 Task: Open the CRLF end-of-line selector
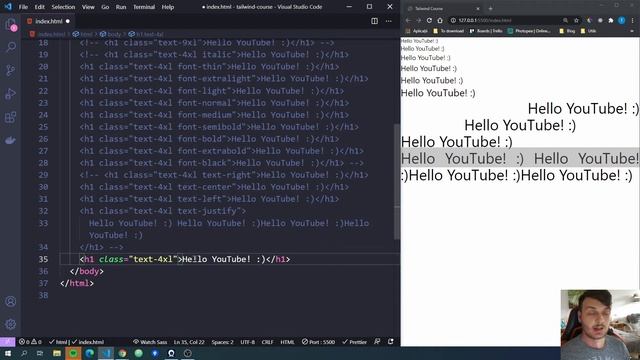[x=267, y=342]
